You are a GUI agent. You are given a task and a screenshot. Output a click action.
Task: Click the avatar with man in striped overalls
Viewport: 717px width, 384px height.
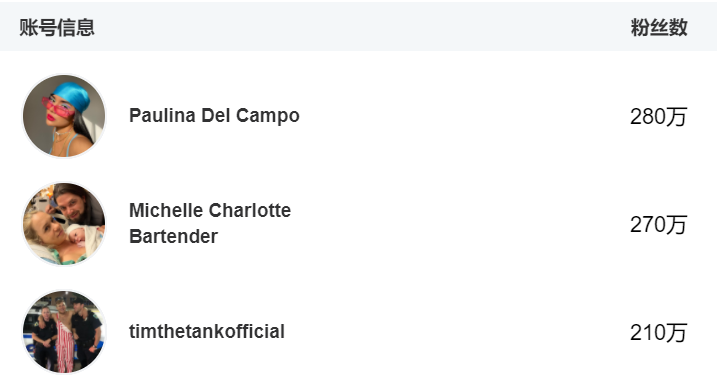click(x=64, y=332)
